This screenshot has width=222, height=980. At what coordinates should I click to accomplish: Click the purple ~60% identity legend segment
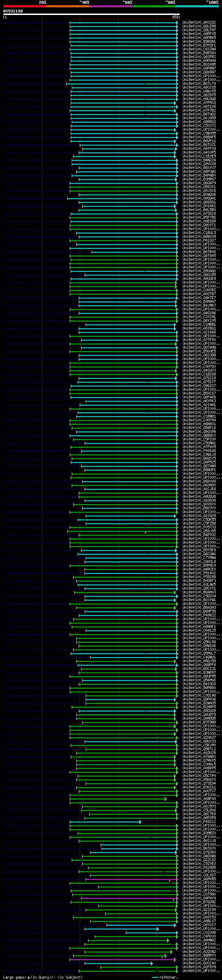tap(111, 6)
